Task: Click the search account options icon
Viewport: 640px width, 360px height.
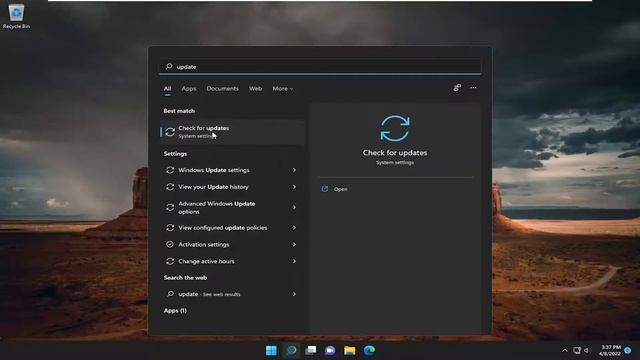Action: (x=457, y=88)
